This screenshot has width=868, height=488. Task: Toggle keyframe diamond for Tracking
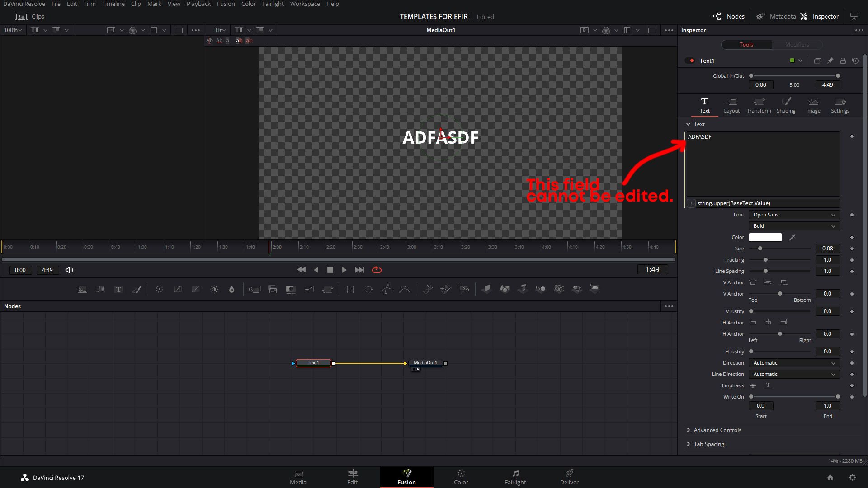[852, 260]
